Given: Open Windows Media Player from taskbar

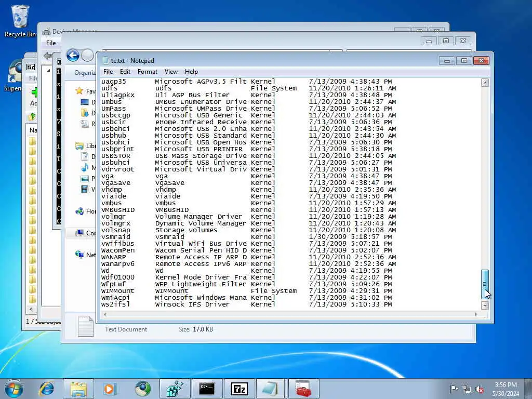Looking at the screenshot, I should click(110, 389).
